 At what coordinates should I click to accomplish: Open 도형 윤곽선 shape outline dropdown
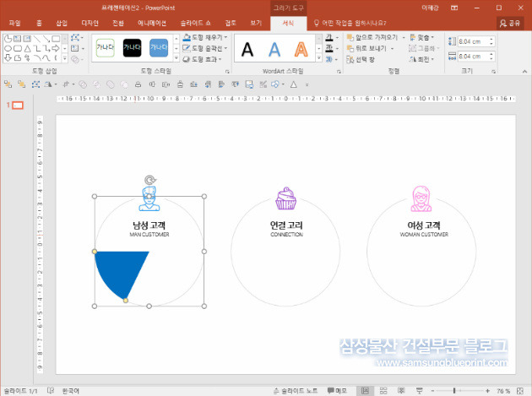point(205,48)
